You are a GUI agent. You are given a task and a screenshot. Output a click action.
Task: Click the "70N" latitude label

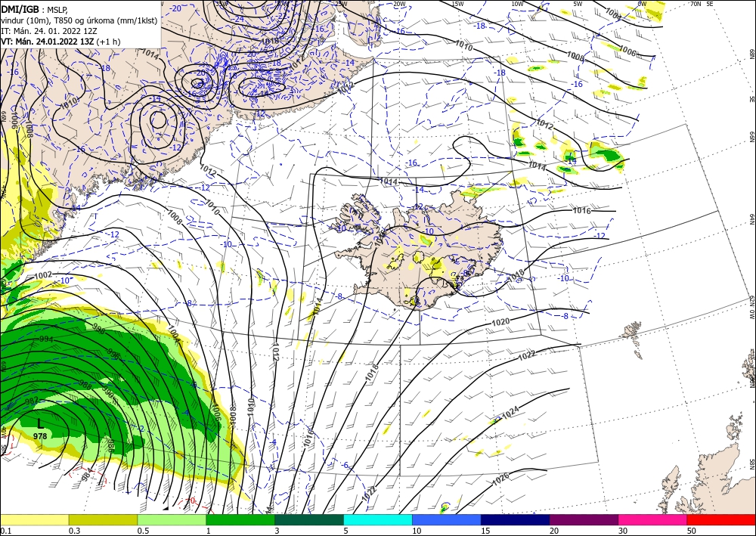coord(696,3)
